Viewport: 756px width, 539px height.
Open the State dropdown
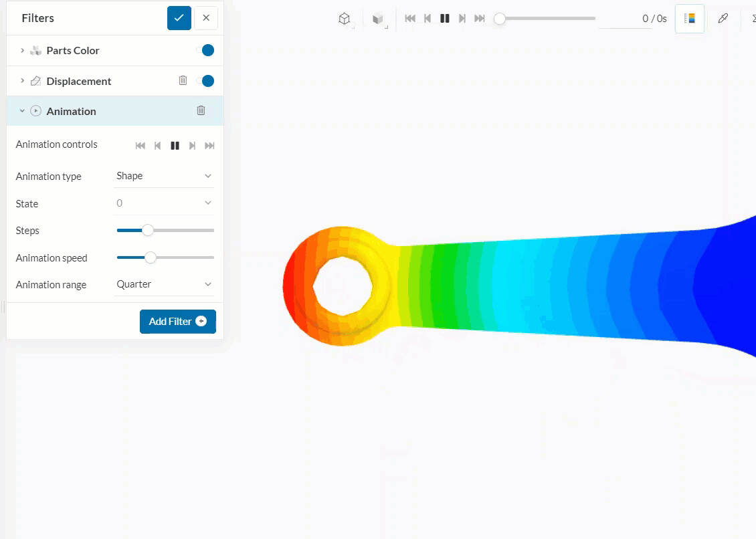point(164,203)
